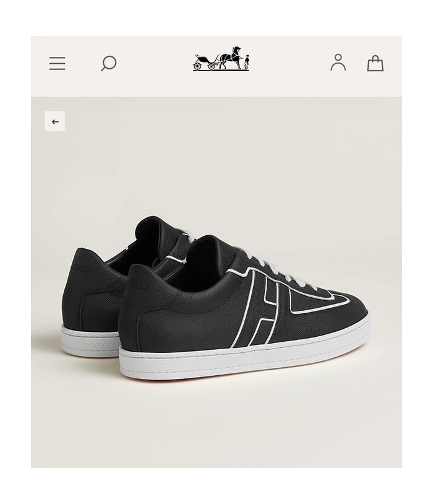Click the empty beige background below sneakers

pos(216,424)
